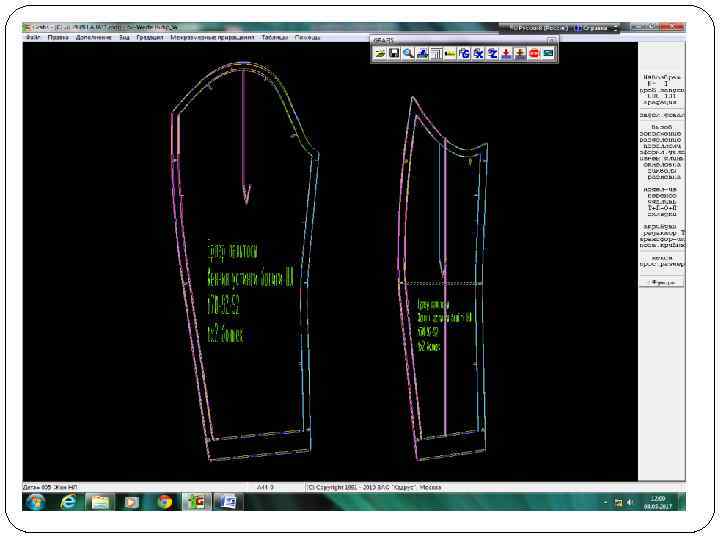
Task: Open the Межразмерные приращения menu
Action: (212, 37)
